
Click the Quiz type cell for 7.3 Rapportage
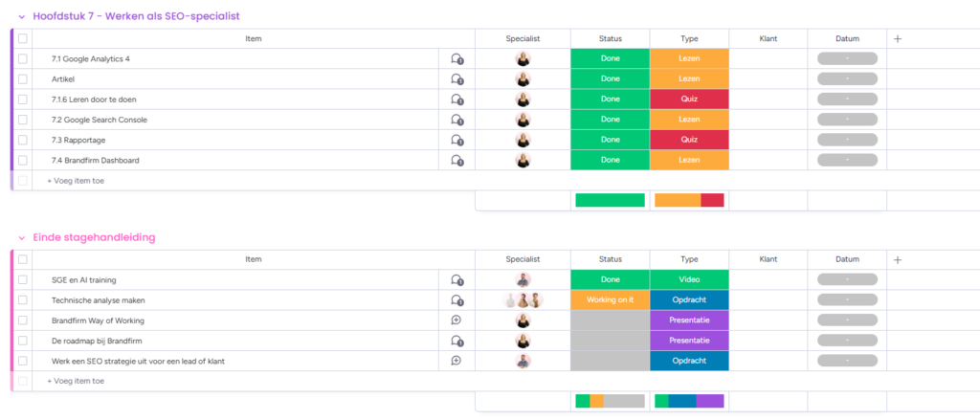[689, 140]
